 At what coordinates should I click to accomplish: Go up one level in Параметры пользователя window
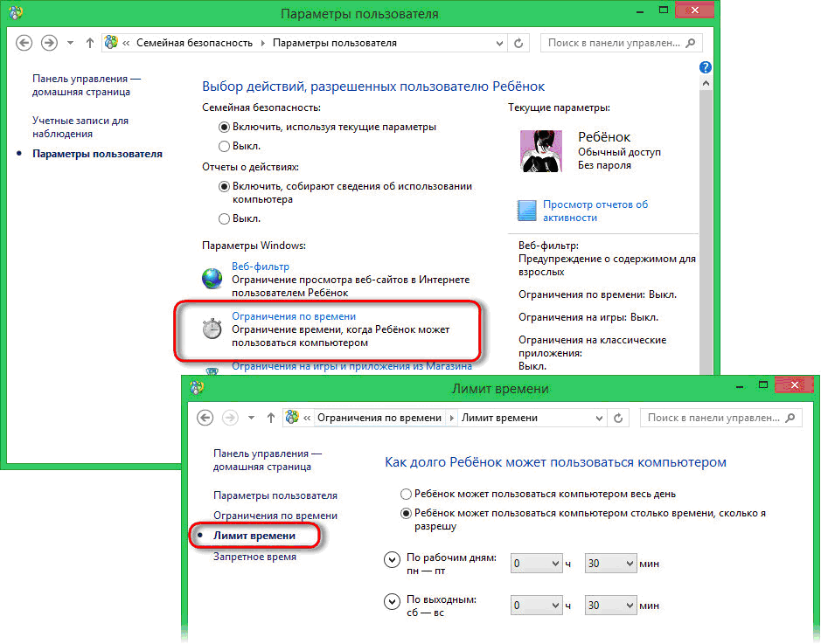[89, 43]
